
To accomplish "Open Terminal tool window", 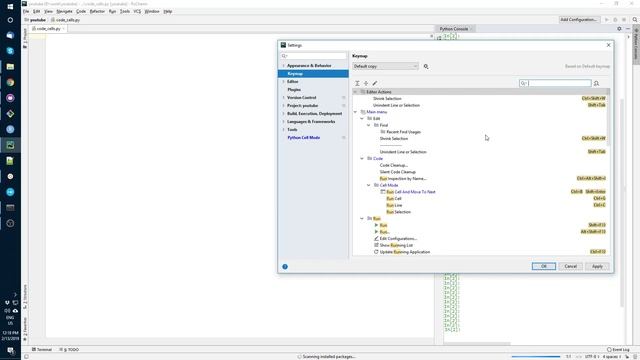I will point(42,349).
